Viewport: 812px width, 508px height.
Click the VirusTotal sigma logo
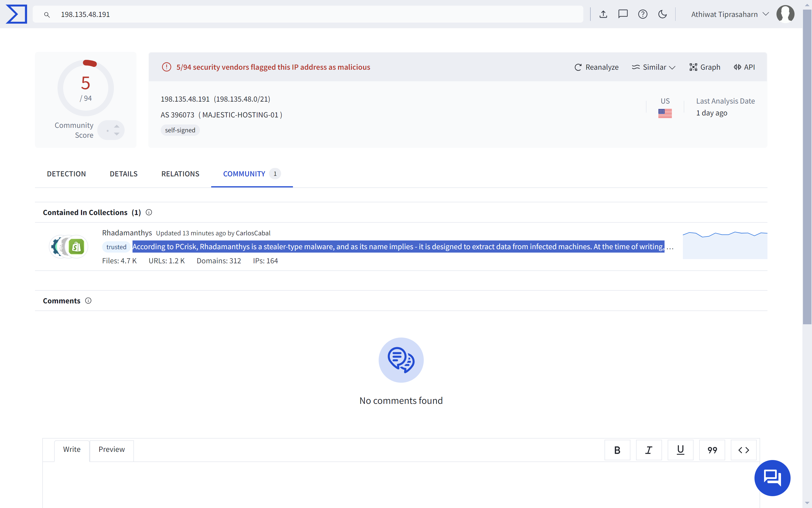coord(16,14)
